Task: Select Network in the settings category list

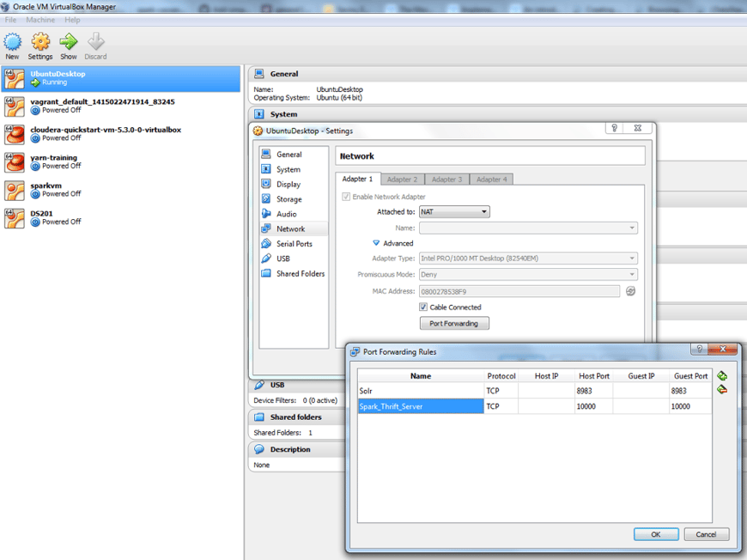Action: (x=294, y=228)
